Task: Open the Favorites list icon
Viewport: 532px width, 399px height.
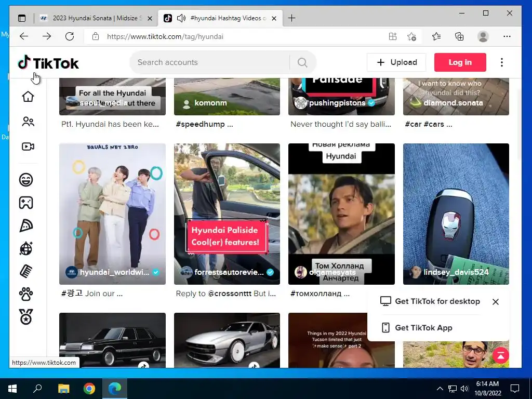Action: click(436, 36)
